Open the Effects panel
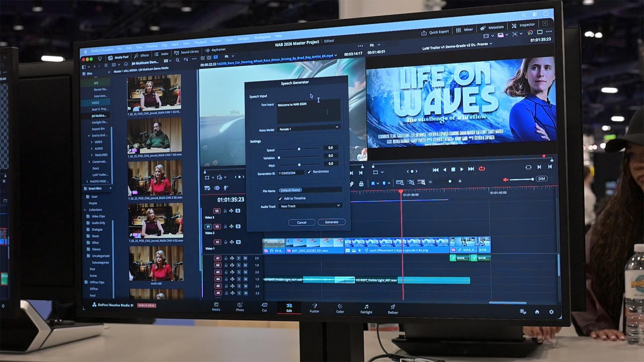Screen dimensions: 644x362 [x=141, y=55]
